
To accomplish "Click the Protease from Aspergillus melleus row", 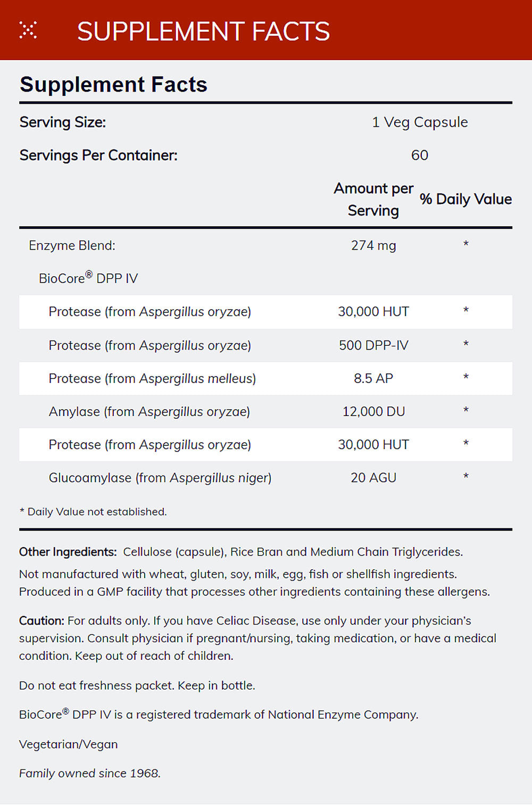I will tap(152, 378).
